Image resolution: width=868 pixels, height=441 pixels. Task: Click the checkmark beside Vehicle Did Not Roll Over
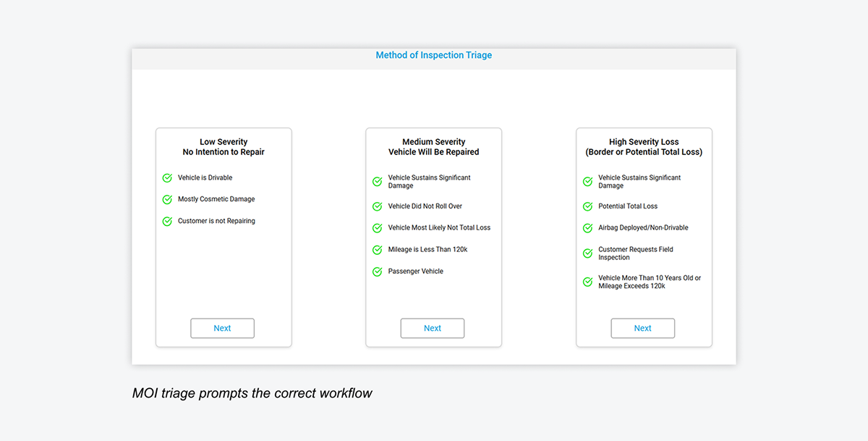(377, 207)
